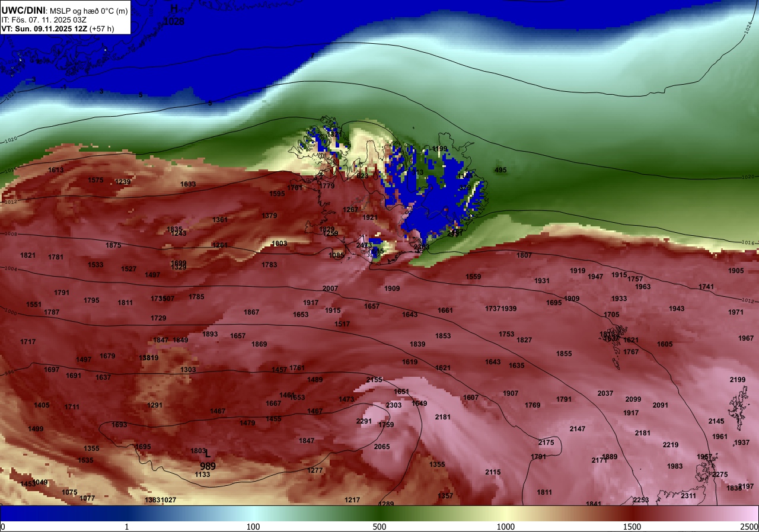Click the 989 low pressure value
The width and height of the screenshot is (759, 532).
point(208,467)
